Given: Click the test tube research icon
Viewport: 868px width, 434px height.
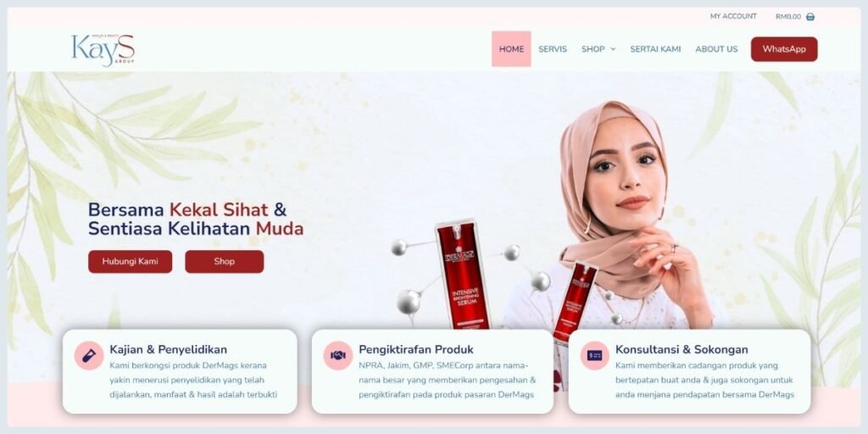Looking at the screenshot, I should 88,355.
